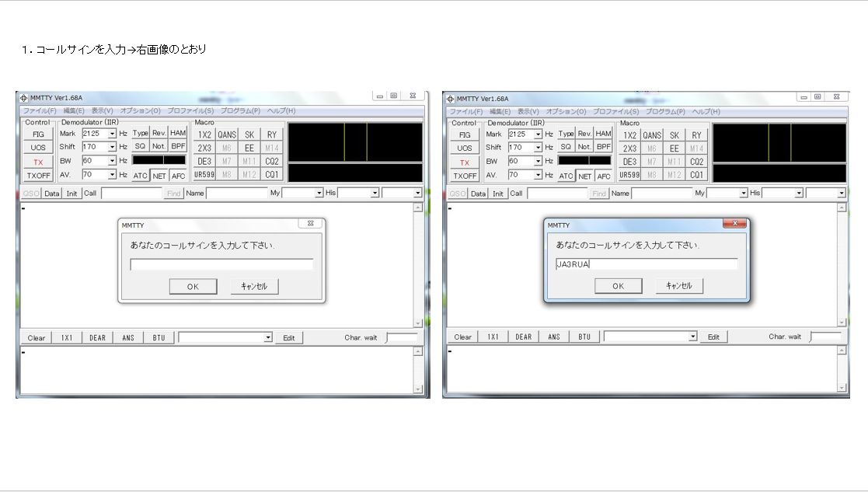The image size is (868, 492).
Task: Click CQ2 macro button in right window
Action: pos(697,162)
